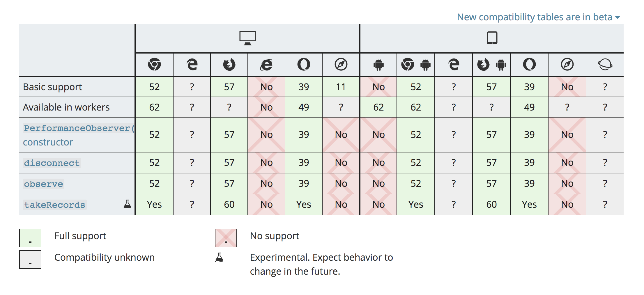Click the desktop Firefox browser icon

tap(229, 64)
